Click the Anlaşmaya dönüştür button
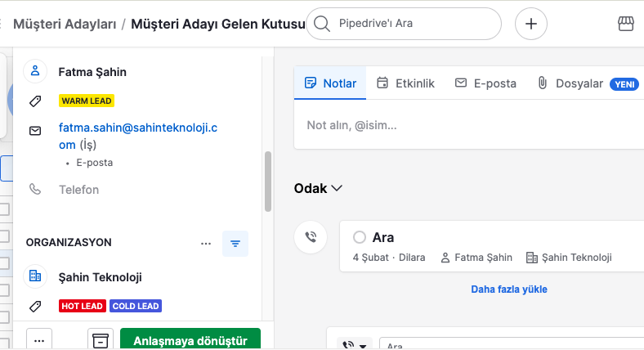644x350 pixels. tap(190, 340)
